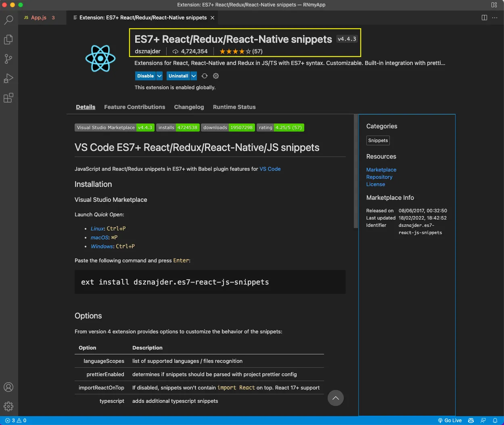
Task: Click the details page vertical scrollbar
Action: tap(356, 171)
